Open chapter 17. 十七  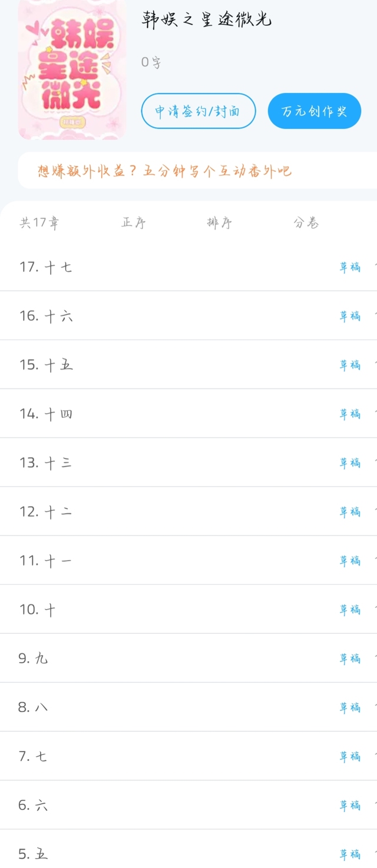point(46,267)
